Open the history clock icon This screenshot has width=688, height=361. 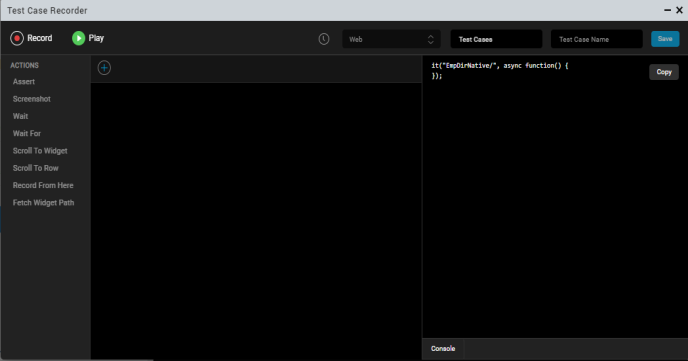coord(324,39)
